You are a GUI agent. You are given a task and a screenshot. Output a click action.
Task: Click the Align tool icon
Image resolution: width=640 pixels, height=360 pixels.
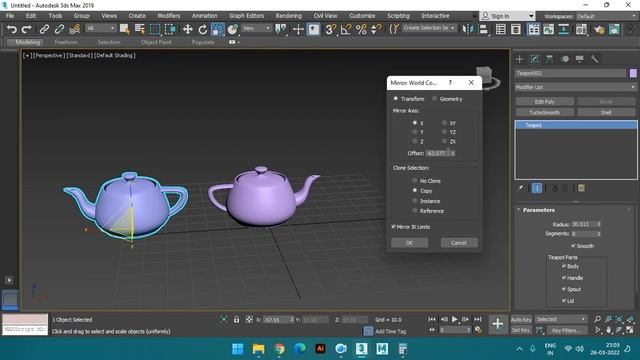pos(483,29)
